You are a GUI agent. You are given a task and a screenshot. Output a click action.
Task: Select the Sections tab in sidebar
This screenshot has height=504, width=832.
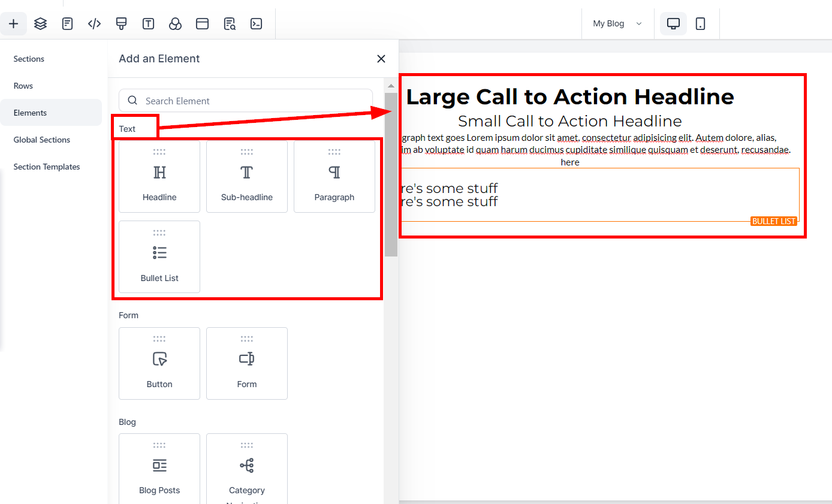(x=29, y=59)
